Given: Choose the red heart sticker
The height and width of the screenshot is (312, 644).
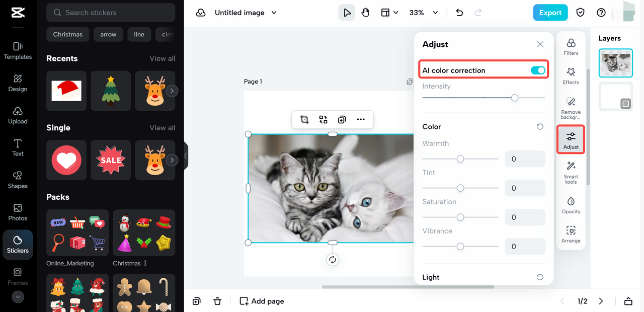Looking at the screenshot, I should [x=66, y=160].
